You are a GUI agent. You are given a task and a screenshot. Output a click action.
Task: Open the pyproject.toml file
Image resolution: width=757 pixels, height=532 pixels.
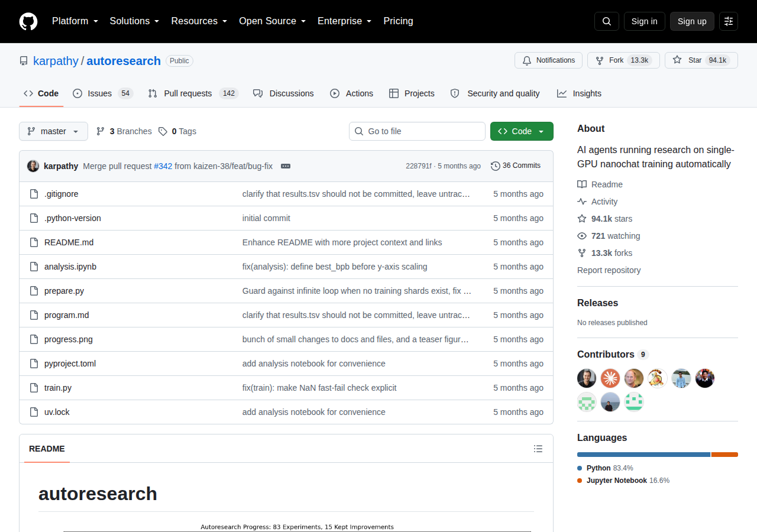(x=70, y=364)
